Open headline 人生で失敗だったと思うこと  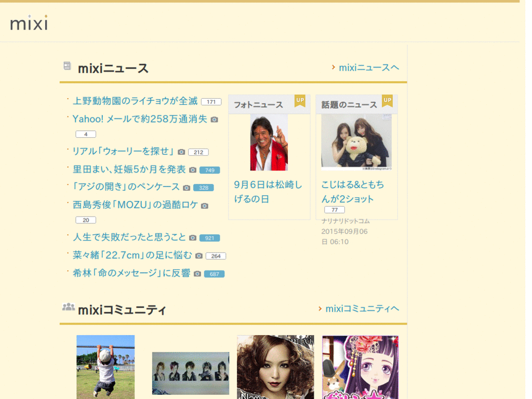pos(129,237)
